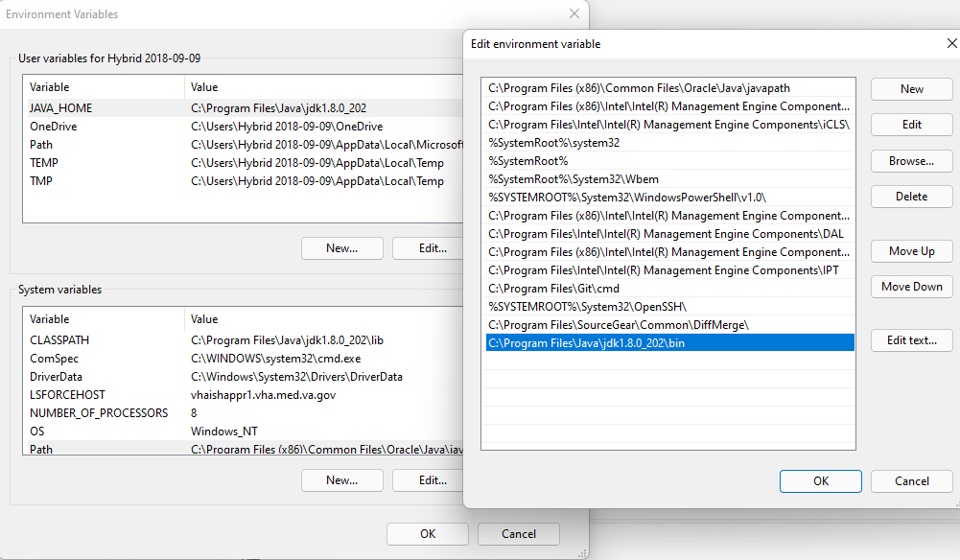Viewport: 960px width, 560px height.
Task: Select the System32\OpenSSH entry
Action: point(669,307)
